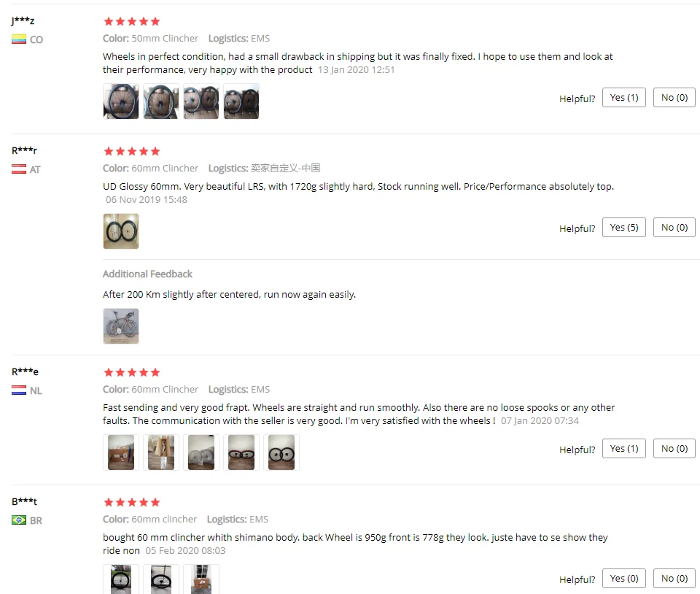Open first wheel photo in J***z's review
This screenshot has height=594, width=700.
(x=121, y=101)
